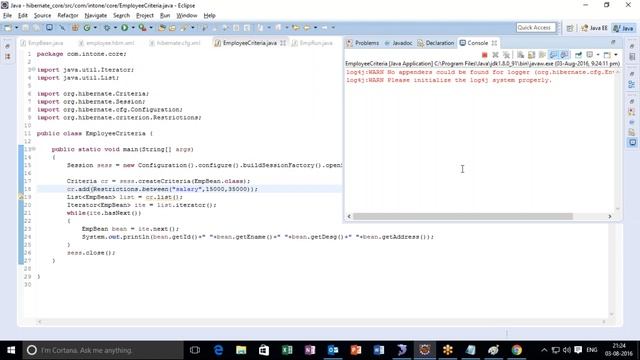This screenshot has height=360, width=640.
Task: Click the console scrollbar right arrow
Action: 610,216
